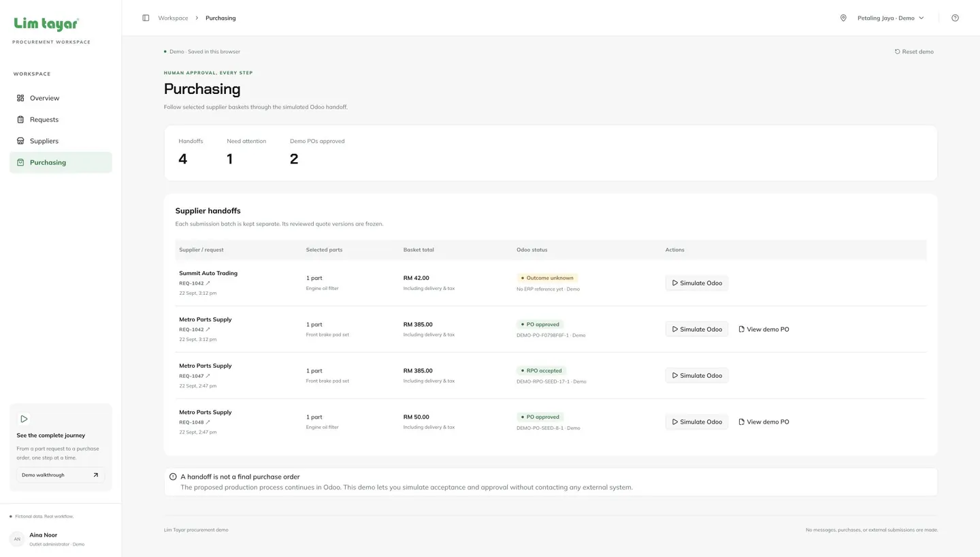Simulate Odoo for the RM 50.00 basket
Screen dimensions: 980x557
[x=697, y=421]
